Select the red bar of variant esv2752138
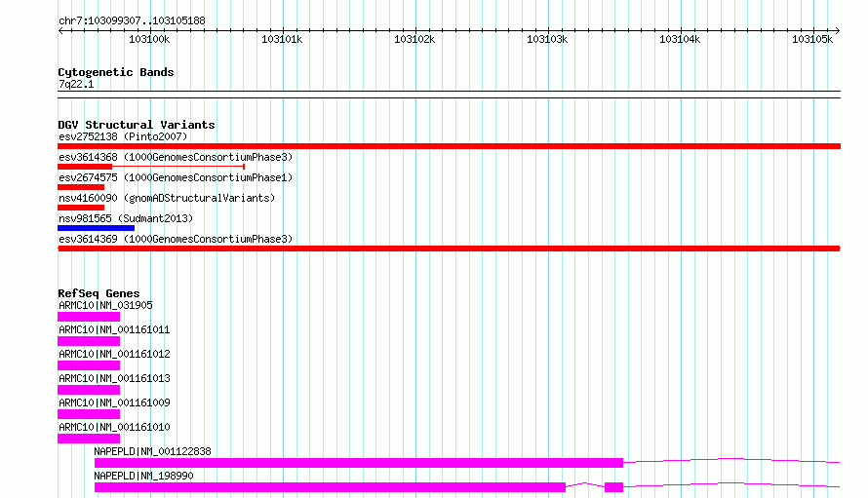The image size is (868, 498). [449, 146]
